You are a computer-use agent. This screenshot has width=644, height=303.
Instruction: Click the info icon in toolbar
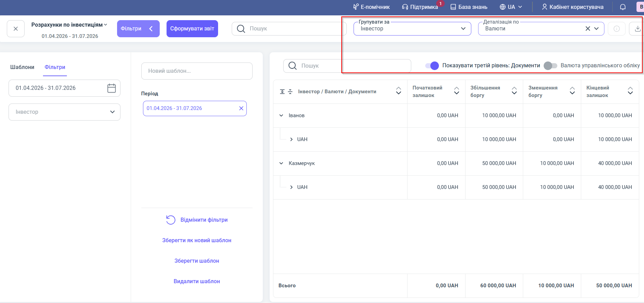click(617, 29)
